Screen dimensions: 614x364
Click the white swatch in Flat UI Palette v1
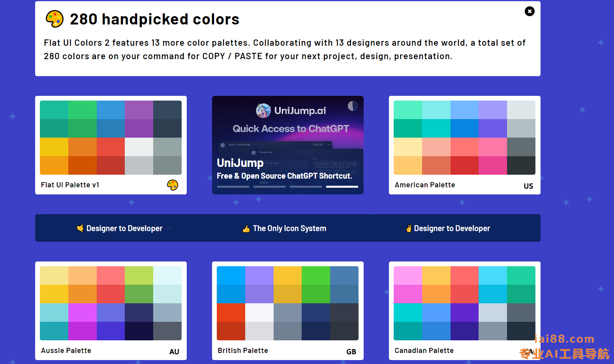[x=139, y=147]
